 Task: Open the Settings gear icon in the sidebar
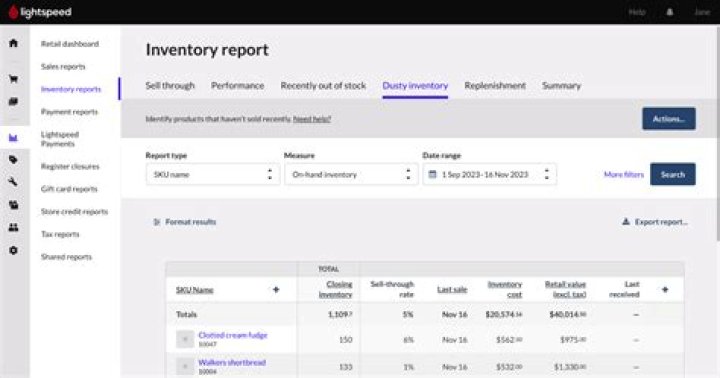point(13,250)
